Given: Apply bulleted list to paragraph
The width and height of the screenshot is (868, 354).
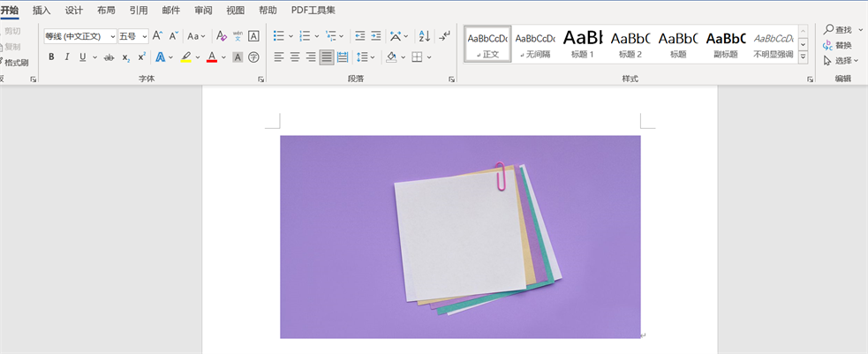Looking at the screenshot, I should pos(278,36).
